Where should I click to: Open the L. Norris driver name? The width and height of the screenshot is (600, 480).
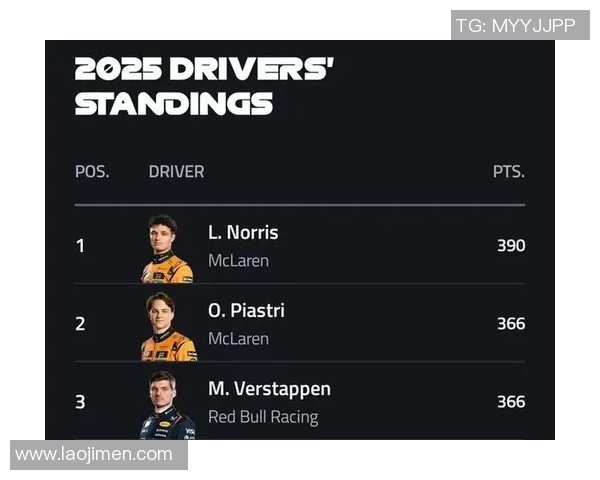pyautogui.click(x=243, y=232)
